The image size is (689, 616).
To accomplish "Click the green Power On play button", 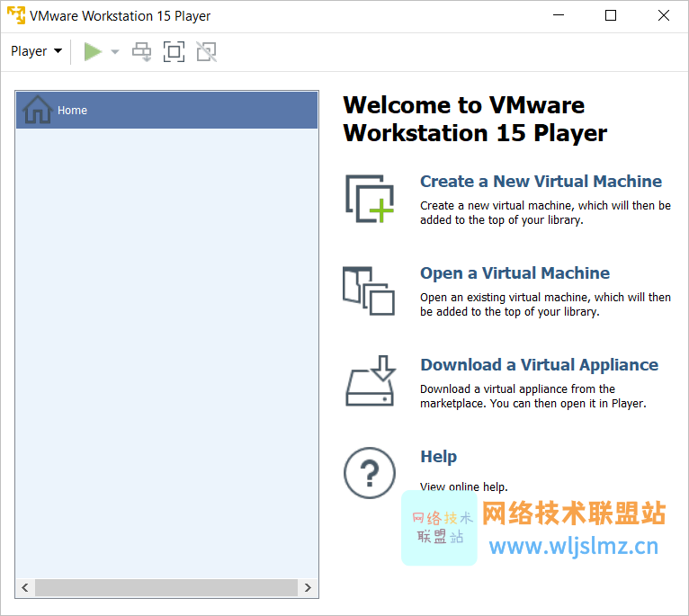I will coord(93,52).
